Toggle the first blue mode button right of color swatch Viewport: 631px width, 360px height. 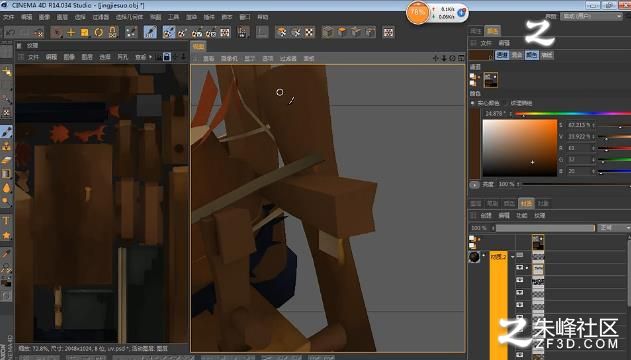[x=502, y=55]
